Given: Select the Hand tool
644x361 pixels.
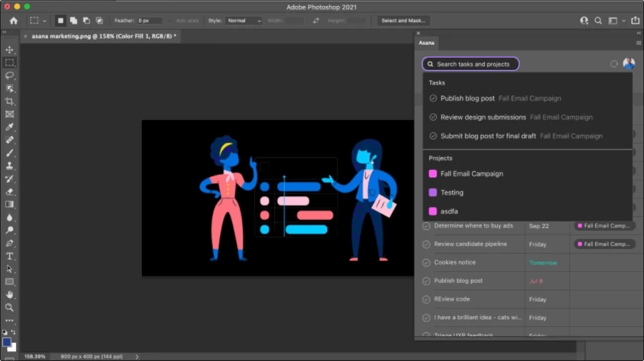Looking at the screenshot, I should (x=9, y=295).
